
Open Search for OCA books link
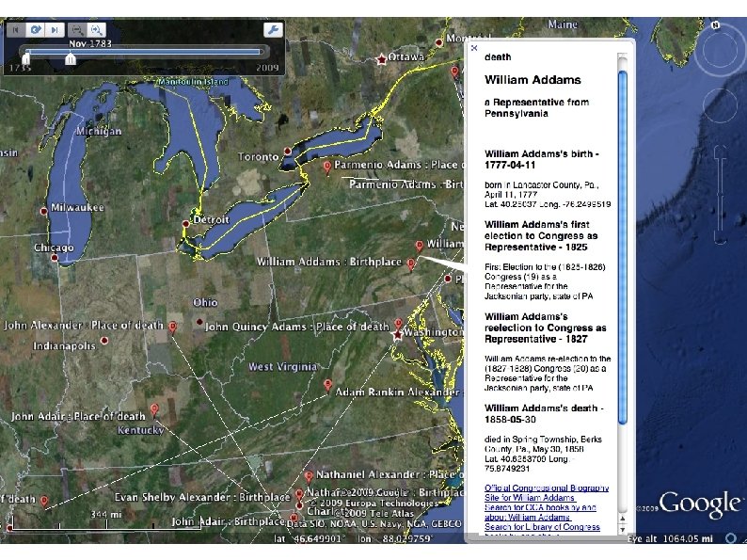(540, 512)
